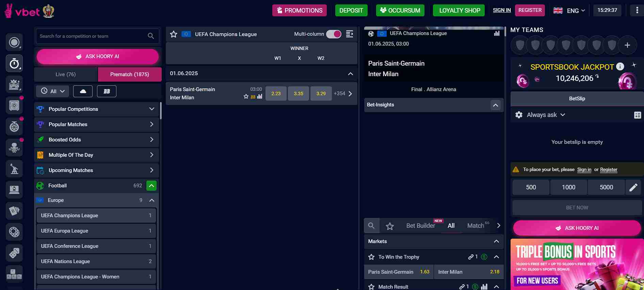
Task: Click the vbet logo
Action: 22,11
